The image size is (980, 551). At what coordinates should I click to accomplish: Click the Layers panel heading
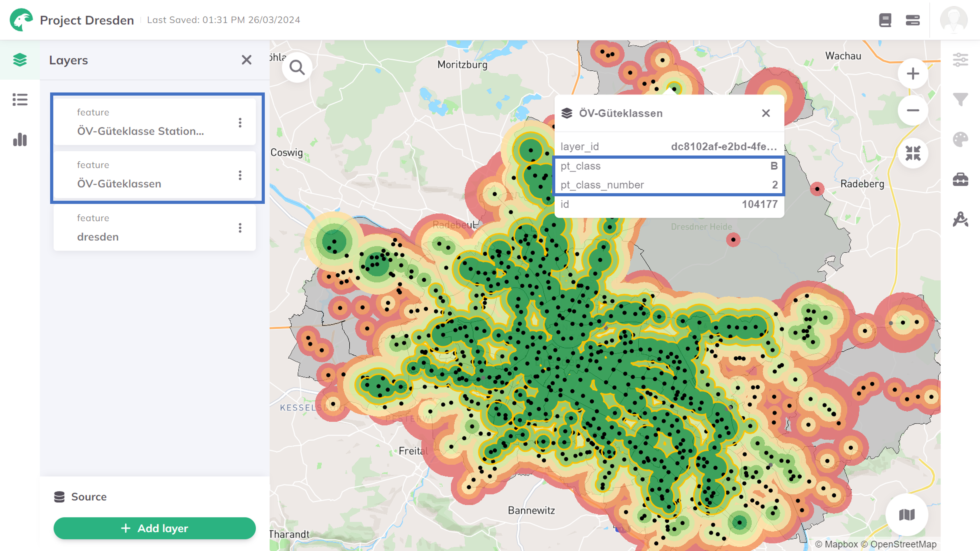pos(68,60)
